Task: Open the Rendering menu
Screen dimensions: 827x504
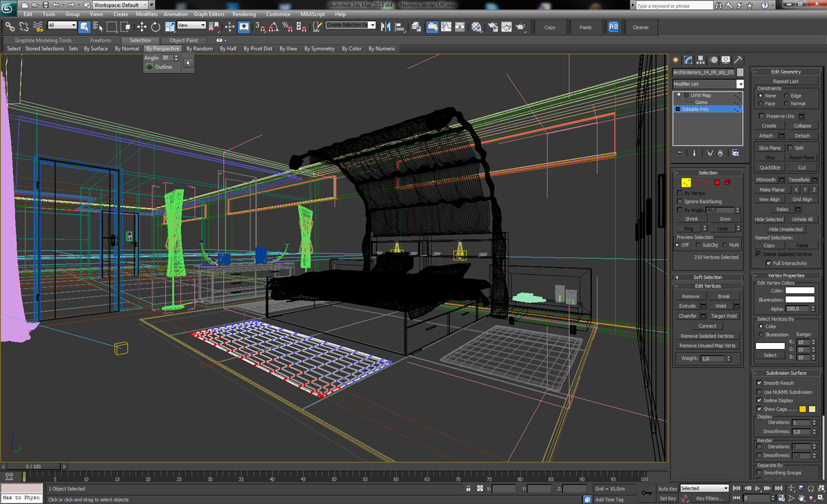Action: pos(243,14)
